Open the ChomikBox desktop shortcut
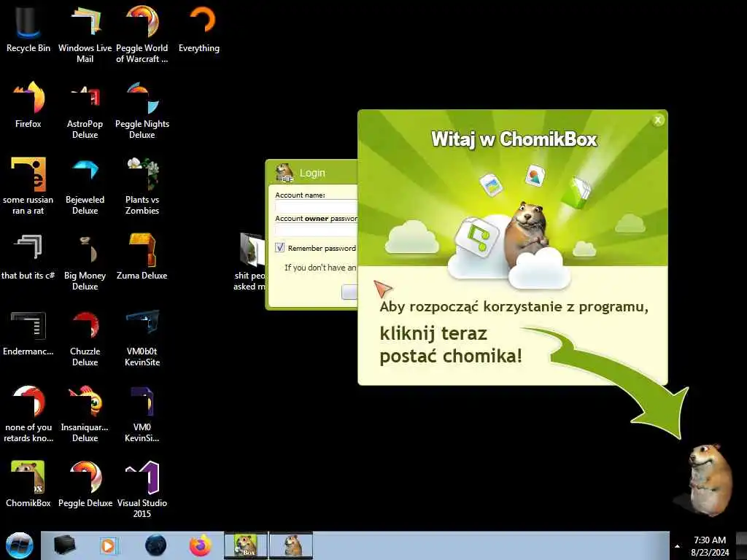This screenshot has width=747, height=560. (x=28, y=484)
